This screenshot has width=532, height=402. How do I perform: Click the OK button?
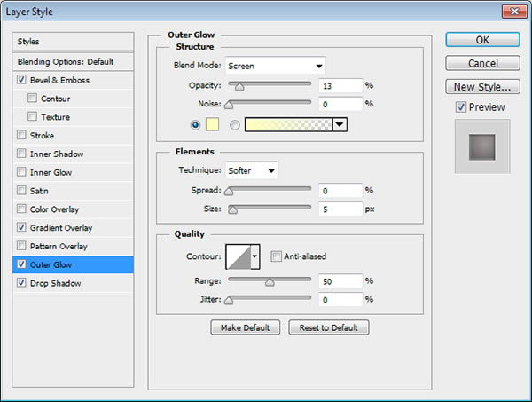click(482, 40)
